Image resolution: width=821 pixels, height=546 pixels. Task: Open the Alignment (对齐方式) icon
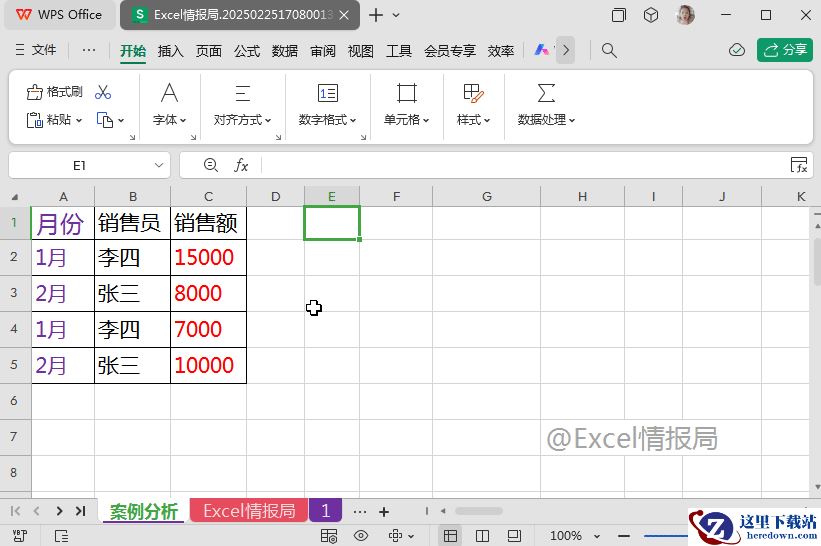(242, 93)
